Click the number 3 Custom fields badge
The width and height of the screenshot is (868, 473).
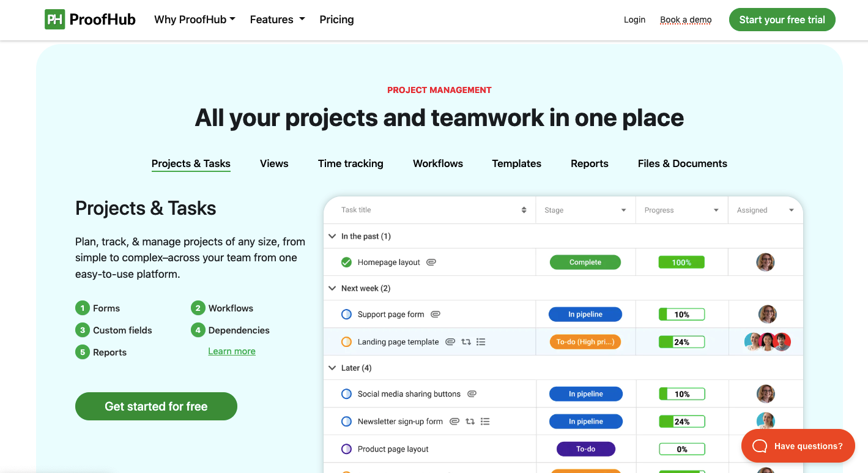click(82, 330)
